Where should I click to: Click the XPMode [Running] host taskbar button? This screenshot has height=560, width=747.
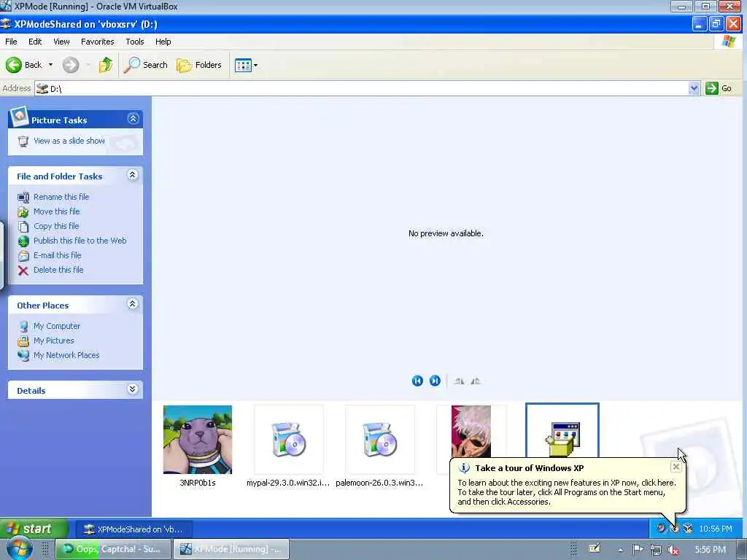[x=231, y=549]
